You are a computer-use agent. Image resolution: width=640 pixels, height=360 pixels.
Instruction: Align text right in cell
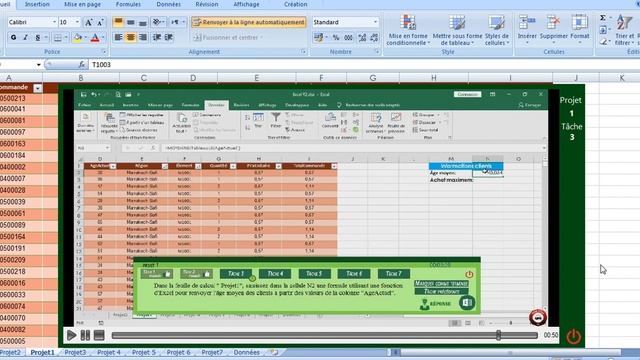click(x=143, y=38)
